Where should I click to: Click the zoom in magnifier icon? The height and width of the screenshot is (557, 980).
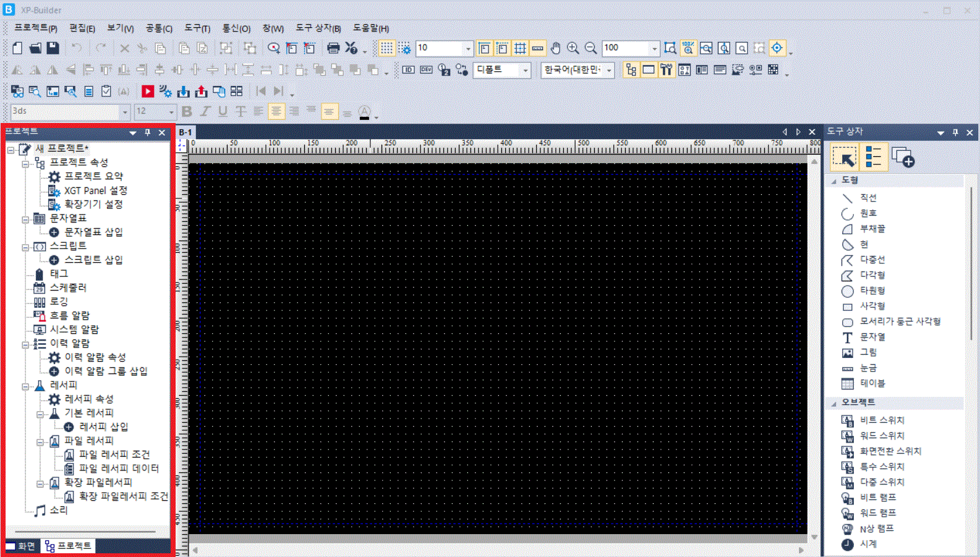click(x=573, y=48)
